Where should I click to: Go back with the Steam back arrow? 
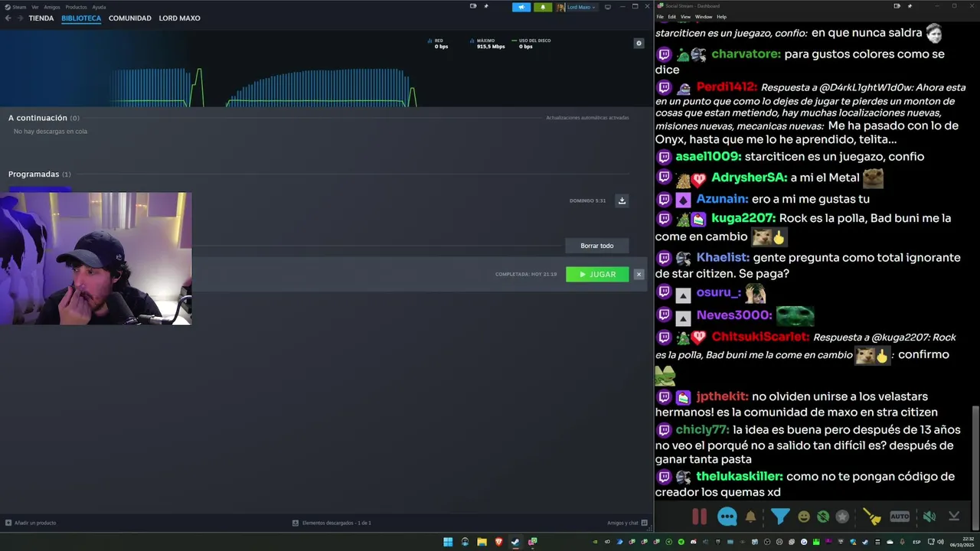click(8, 18)
